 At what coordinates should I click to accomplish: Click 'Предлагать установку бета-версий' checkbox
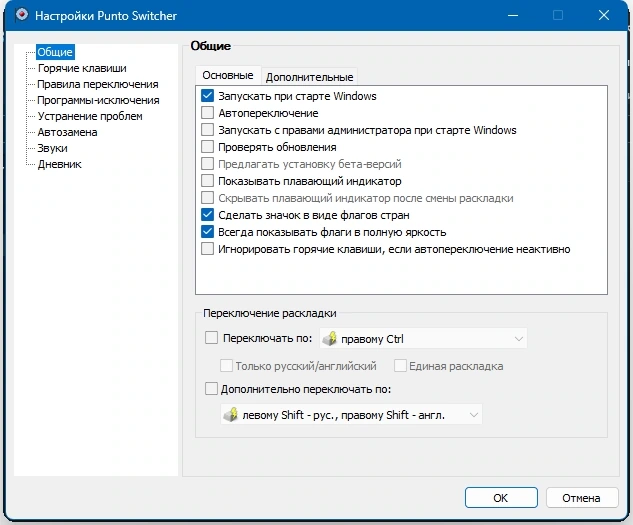[208, 164]
